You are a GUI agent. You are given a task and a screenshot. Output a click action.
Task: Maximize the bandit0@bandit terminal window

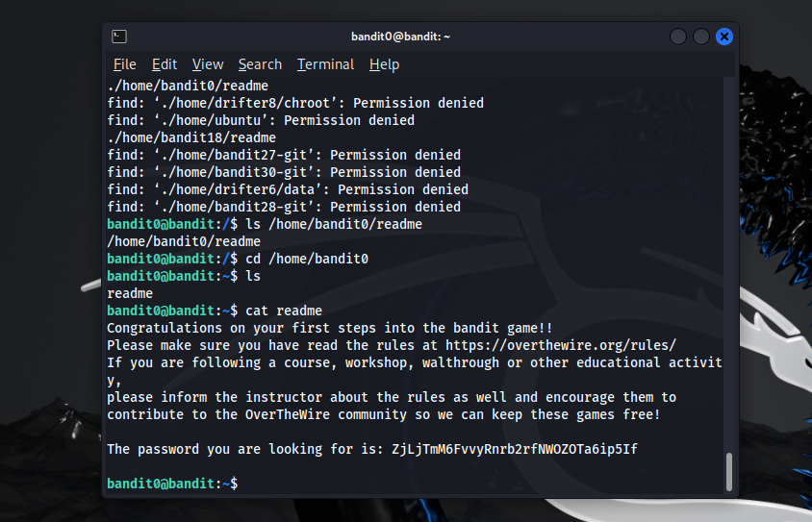(x=701, y=37)
